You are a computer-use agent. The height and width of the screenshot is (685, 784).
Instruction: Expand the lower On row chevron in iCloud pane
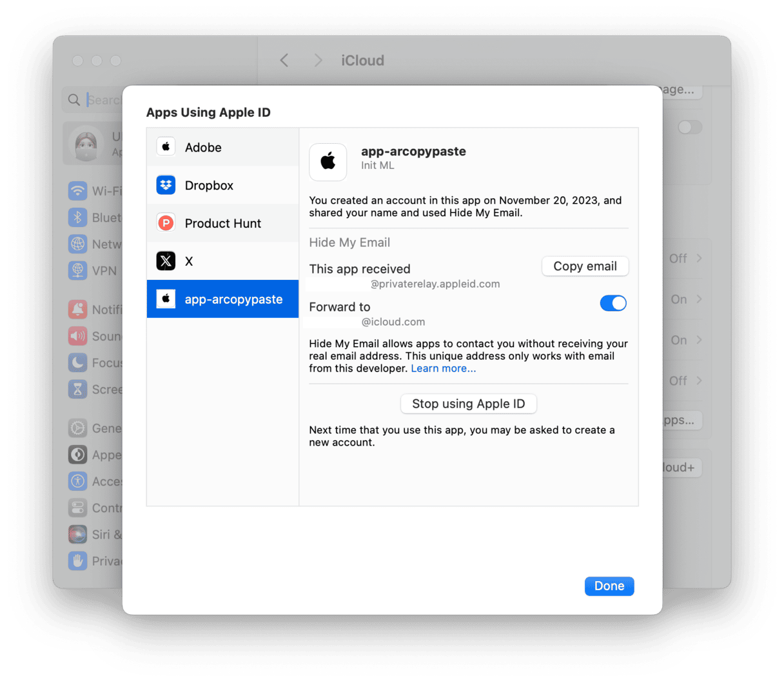click(x=700, y=340)
